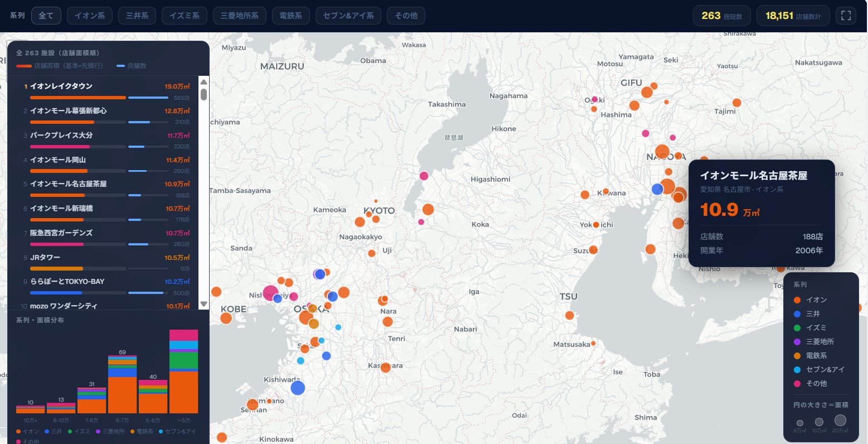Image resolution: width=868 pixels, height=444 pixels.
Task: Click the 三井 blue swatch in map legend
Action: [797, 314]
